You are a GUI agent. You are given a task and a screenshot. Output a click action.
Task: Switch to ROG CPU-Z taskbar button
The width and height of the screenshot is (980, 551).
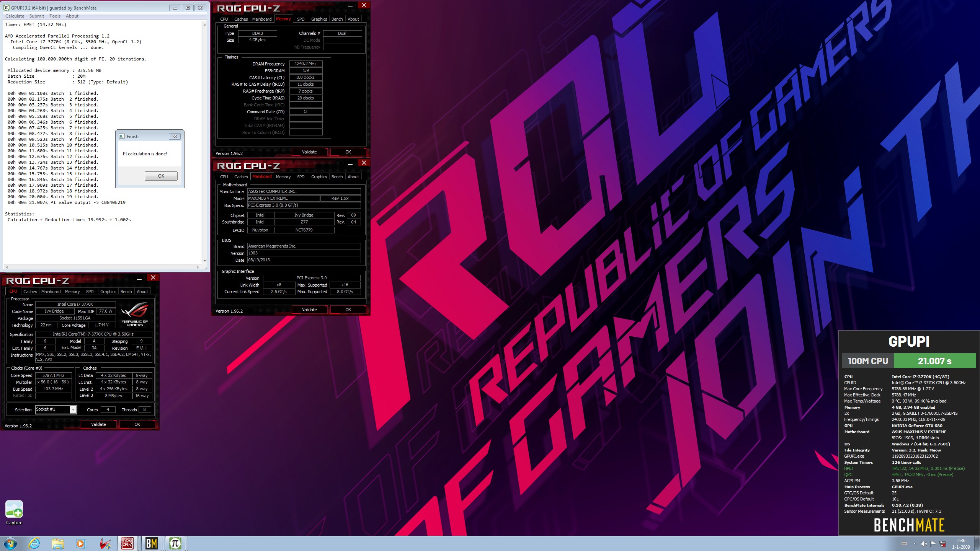pyautogui.click(x=127, y=543)
